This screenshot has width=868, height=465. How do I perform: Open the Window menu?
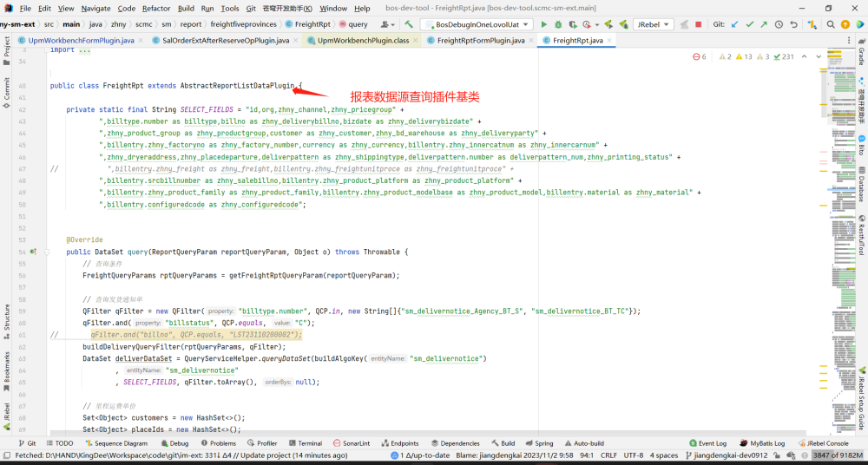[x=334, y=9]
